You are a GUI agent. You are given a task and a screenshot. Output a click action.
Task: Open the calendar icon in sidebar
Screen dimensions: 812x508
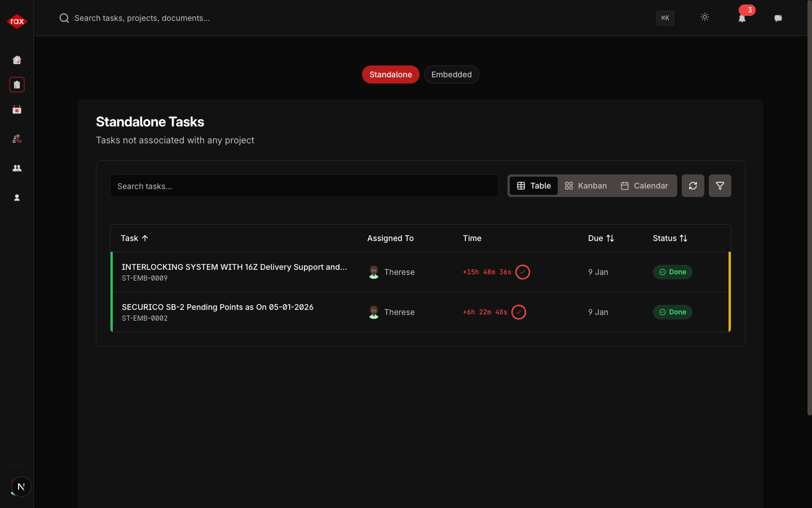(x=17, y=110)
